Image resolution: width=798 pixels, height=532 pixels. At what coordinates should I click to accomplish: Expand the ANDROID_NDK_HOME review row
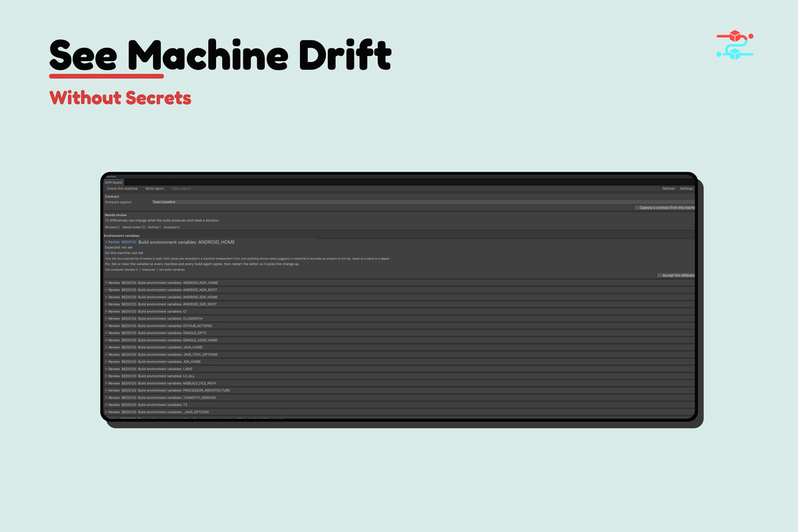(399, 283)
